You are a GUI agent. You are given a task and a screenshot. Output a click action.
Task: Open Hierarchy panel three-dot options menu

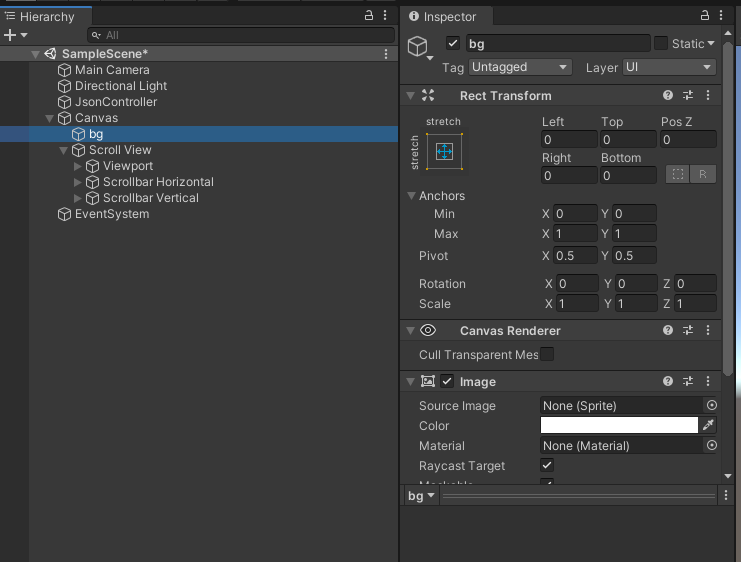(385, 16)
